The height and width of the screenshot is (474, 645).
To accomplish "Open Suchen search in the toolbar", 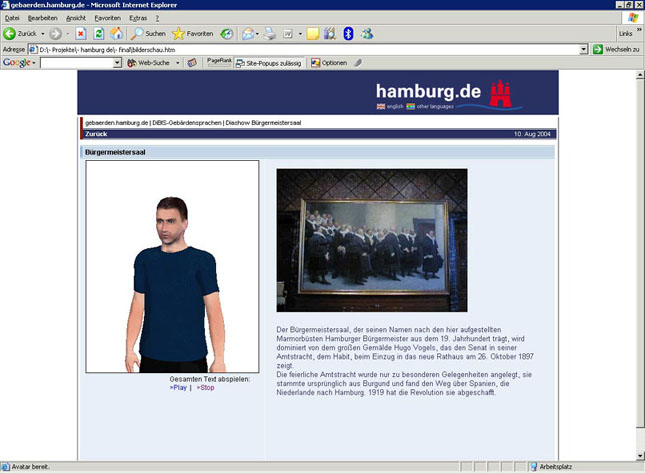I will pyautogui.click(x=148, y=33).
